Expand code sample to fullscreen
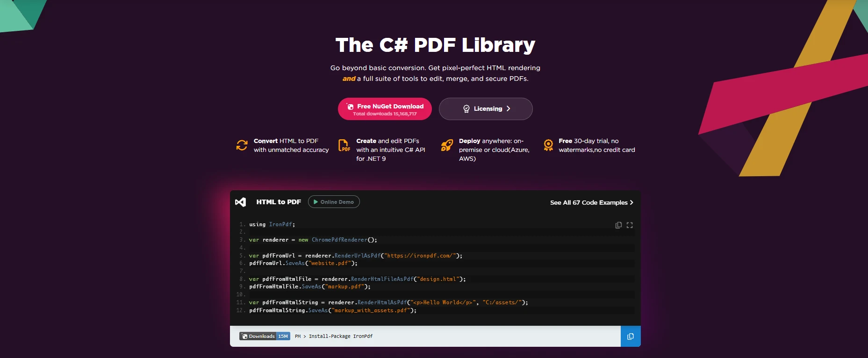The height and width of the screenshot is (358, 868). pos(630,225)
